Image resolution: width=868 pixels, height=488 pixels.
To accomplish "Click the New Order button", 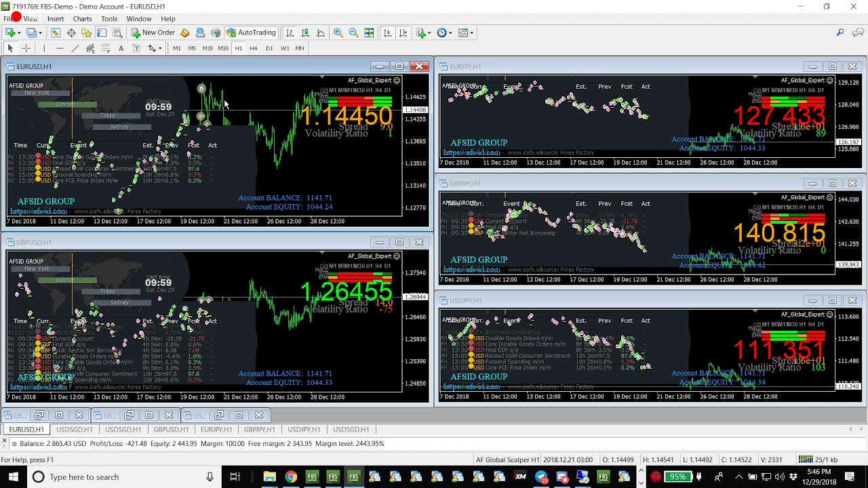I will pos(154,33).
